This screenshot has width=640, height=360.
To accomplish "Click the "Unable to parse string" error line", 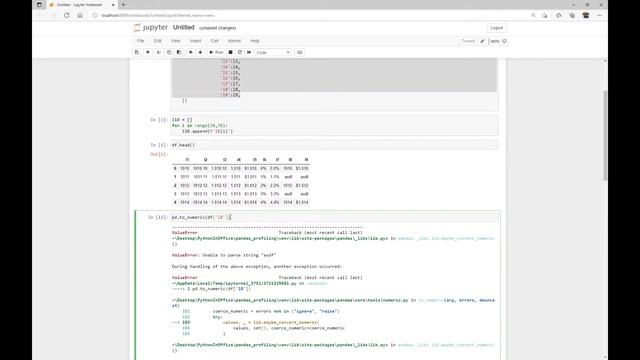I will 224,255.
